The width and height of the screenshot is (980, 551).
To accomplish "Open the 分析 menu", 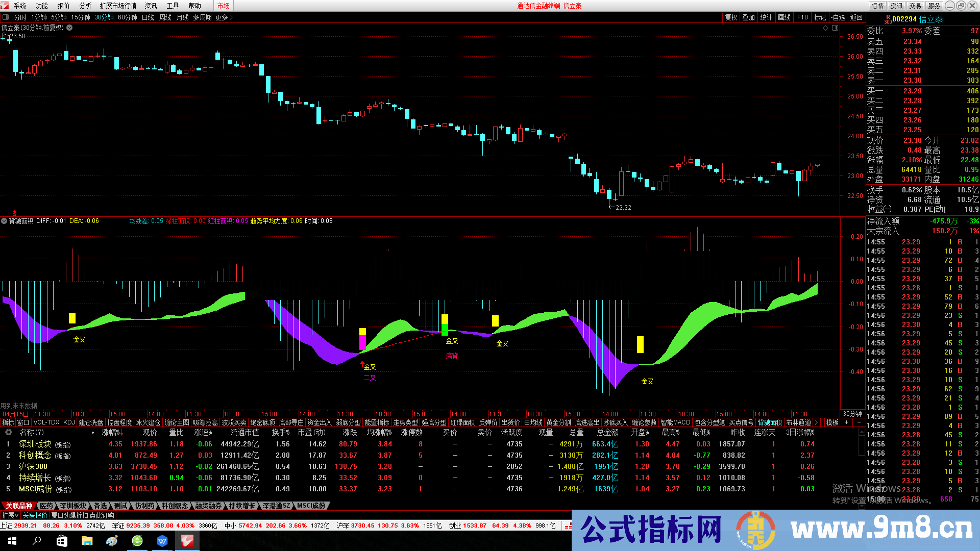I will point(85,6).
